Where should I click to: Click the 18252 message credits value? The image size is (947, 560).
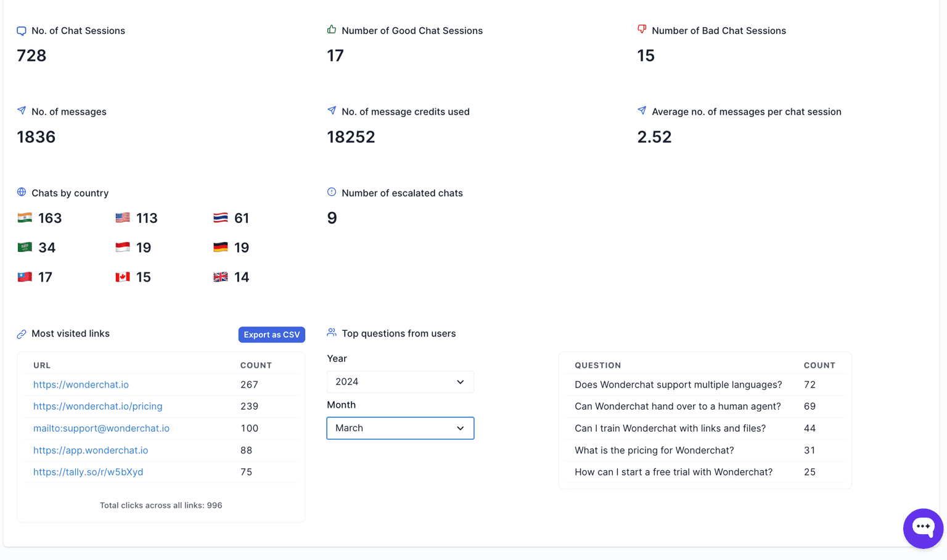click(351, 137)
